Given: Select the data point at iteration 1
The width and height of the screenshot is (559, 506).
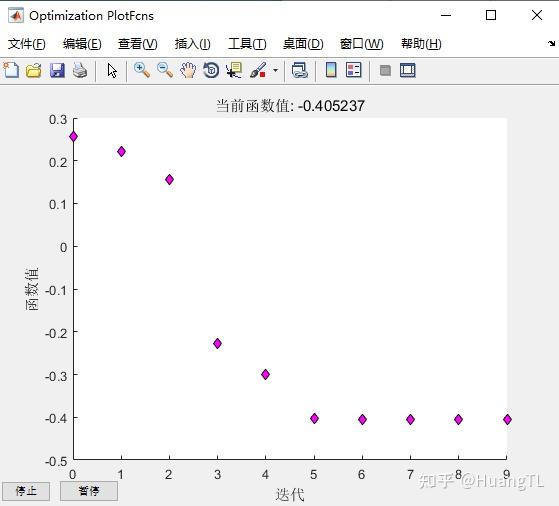Looking at the screenshot, I should (121, 152).
